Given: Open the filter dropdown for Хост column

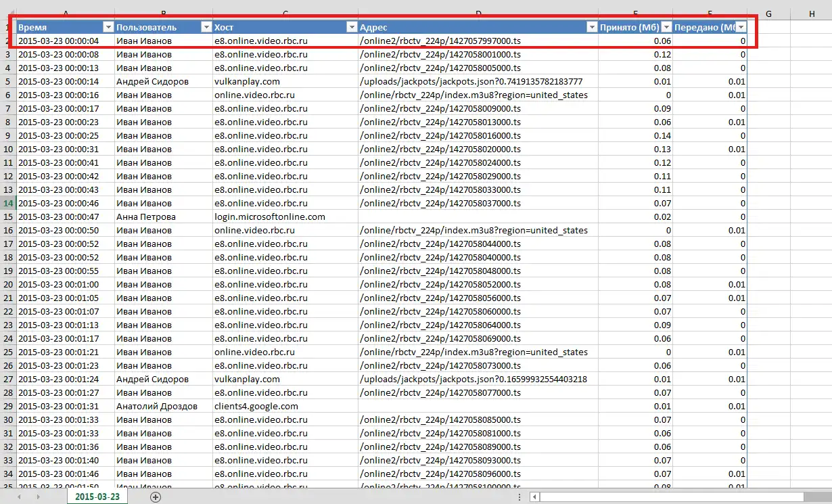Looking at the screenshot, I should tap(351, 27).
